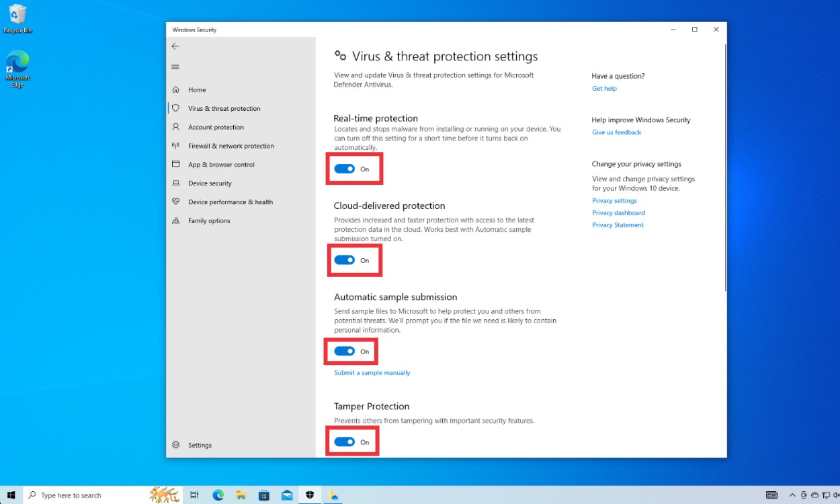Open Account protection
Screen dimensions: 840x504
[x=216, y=127]
